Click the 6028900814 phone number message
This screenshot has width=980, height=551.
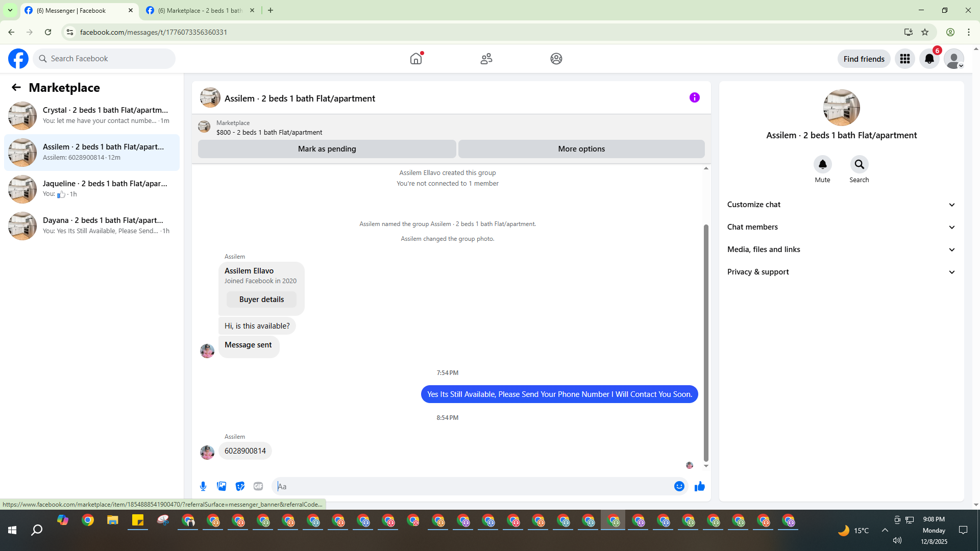coord(245,451)
